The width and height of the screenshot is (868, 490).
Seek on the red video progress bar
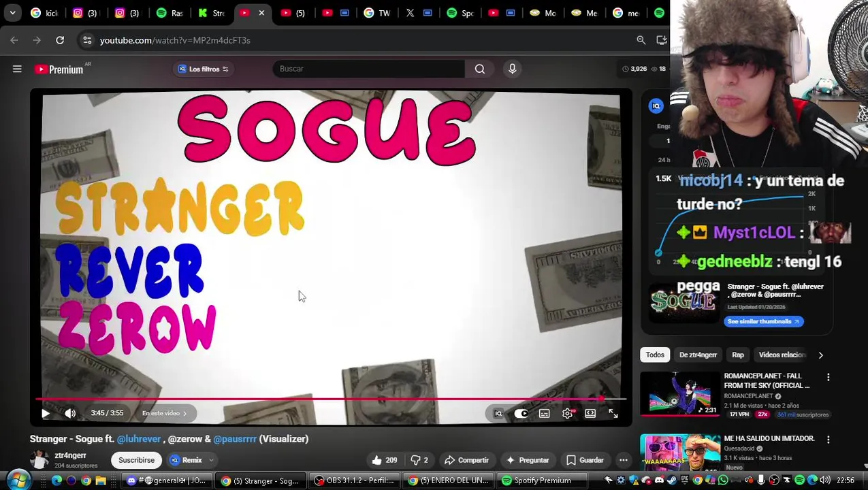[x=331, y=399]
